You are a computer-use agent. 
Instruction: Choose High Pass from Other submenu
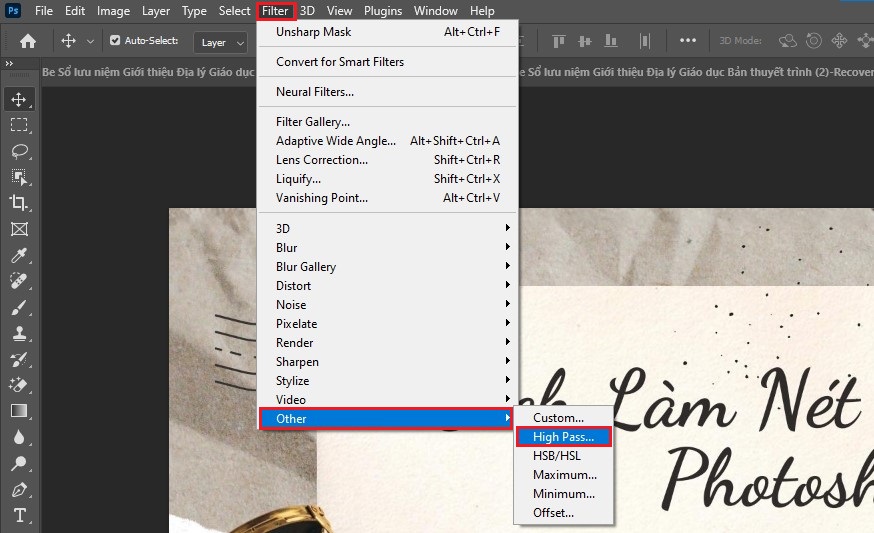tap(564, 437)
